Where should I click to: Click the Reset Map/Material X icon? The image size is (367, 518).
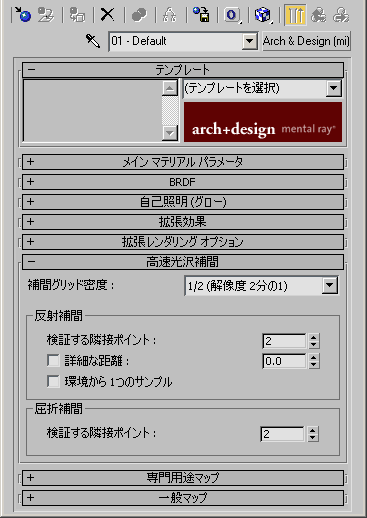107,15
